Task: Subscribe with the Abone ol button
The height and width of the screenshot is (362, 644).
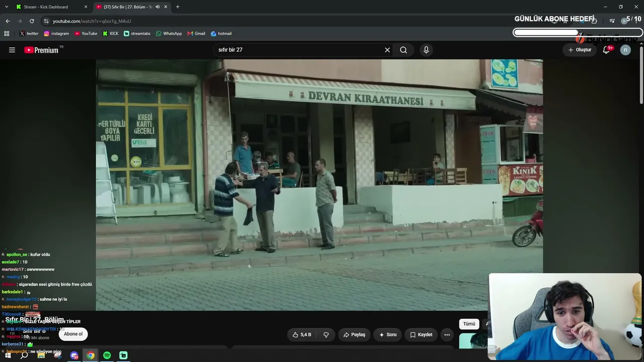Action: pos(73,334)
